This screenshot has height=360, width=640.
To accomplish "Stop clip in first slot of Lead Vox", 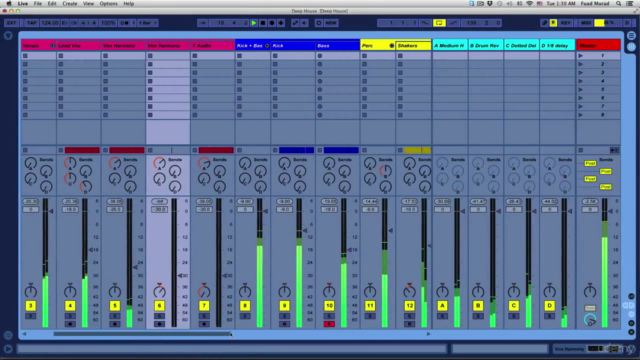I will click(61, 56).
